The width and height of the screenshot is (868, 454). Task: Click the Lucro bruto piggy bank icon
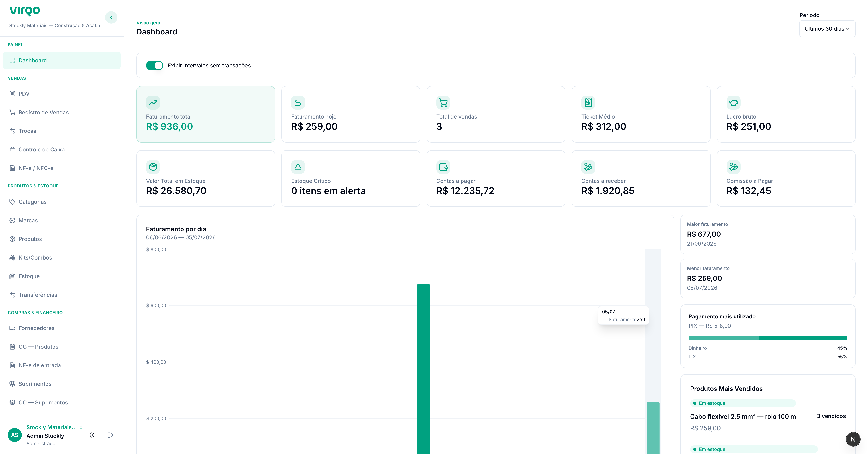pyautogui.click(x=733, y=103)
